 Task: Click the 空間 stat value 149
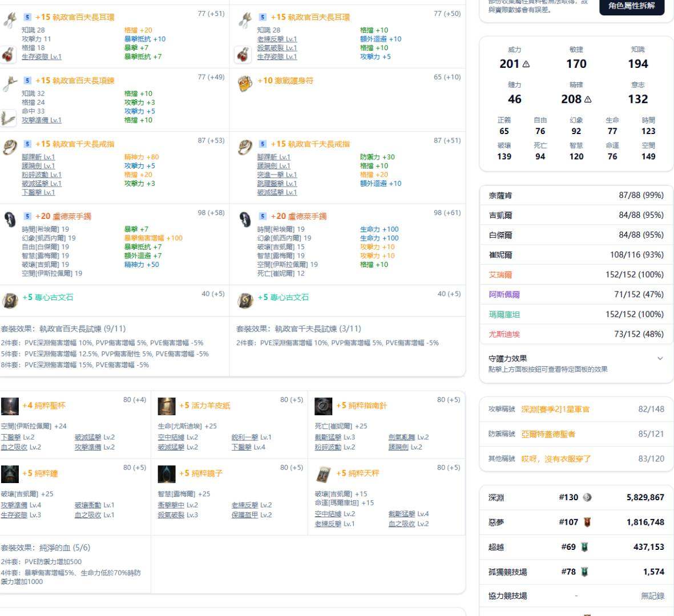pyautogui.click(x=648, y=156)
